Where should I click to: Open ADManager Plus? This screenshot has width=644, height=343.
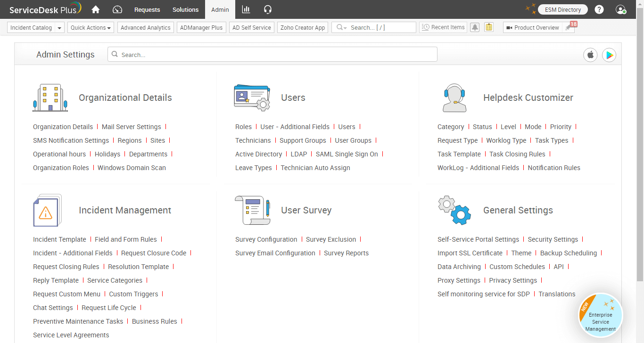(x=202, y=27)
